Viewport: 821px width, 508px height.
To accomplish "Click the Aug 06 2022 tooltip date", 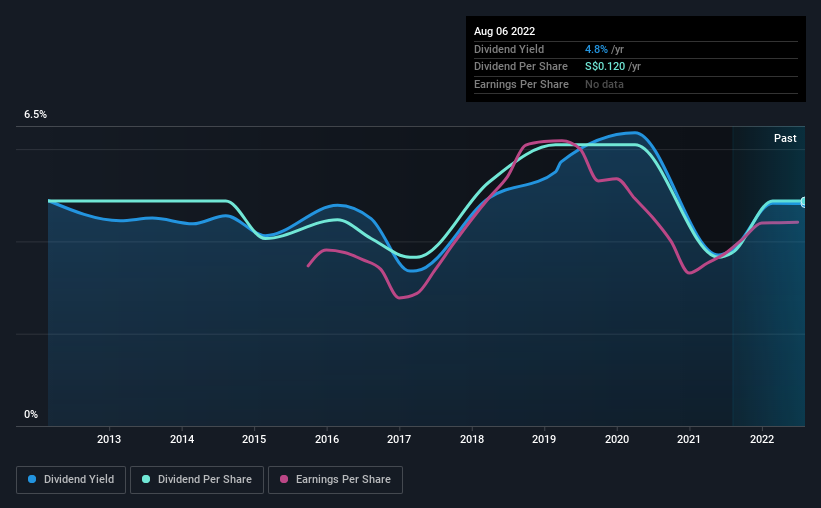I will pos(504,31).
